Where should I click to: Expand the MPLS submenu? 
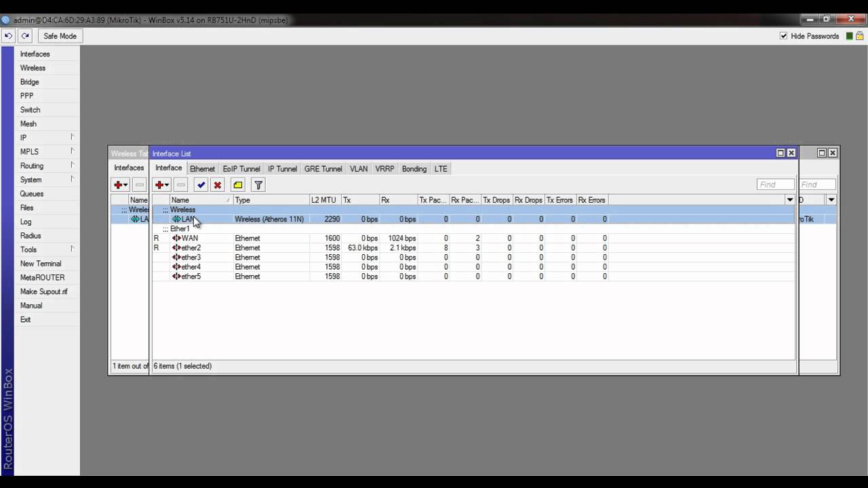click(46, 152)
